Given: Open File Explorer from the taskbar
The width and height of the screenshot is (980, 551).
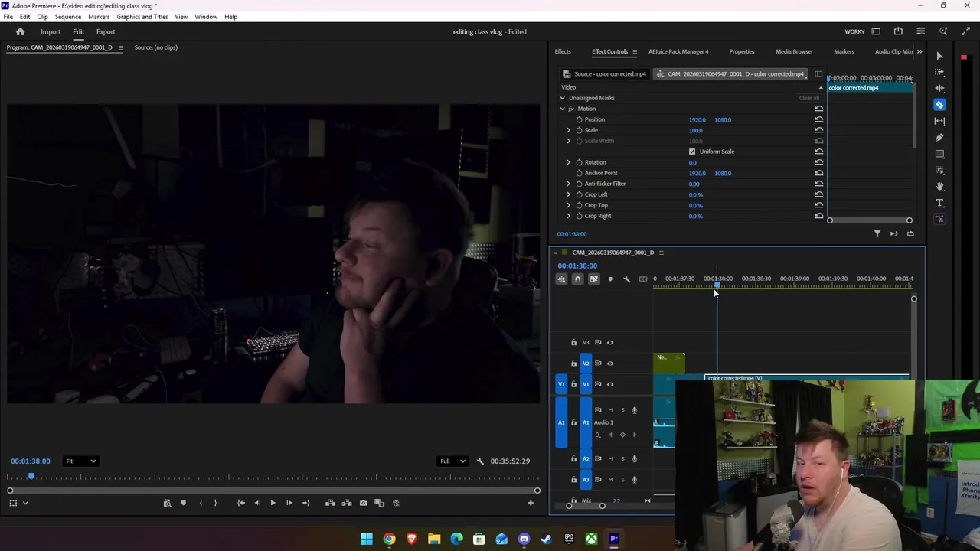Looking at the screenshot, I should pyautogui.click(x=434, y=539).
